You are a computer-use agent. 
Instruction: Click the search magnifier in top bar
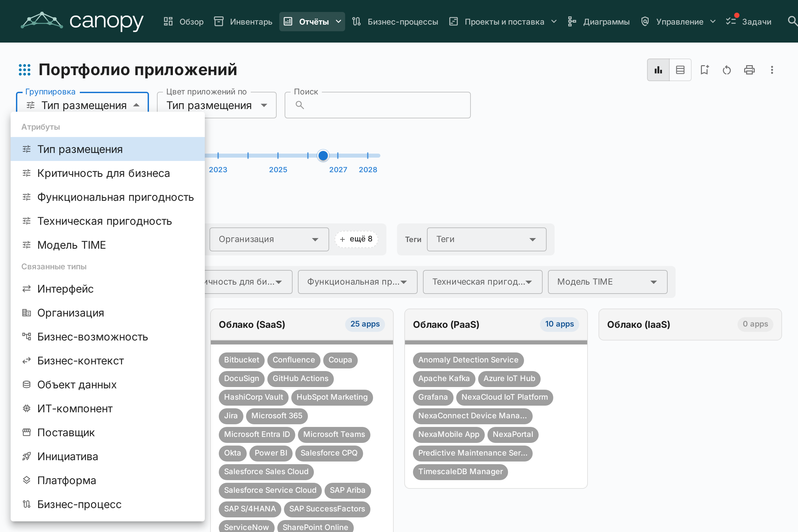tap(792, 21)
